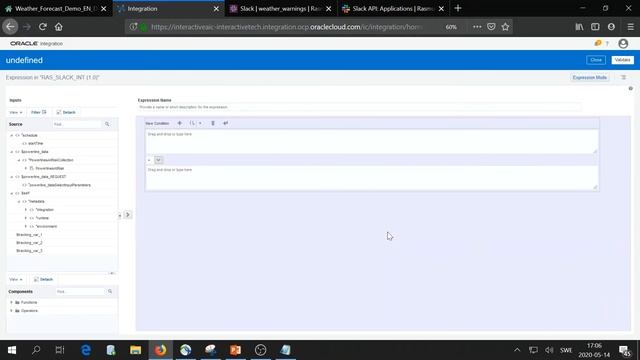This screenshot has width=640, height=360.
Task: Collapse the $powerline_data tree node
Action: tap(12, 152)
